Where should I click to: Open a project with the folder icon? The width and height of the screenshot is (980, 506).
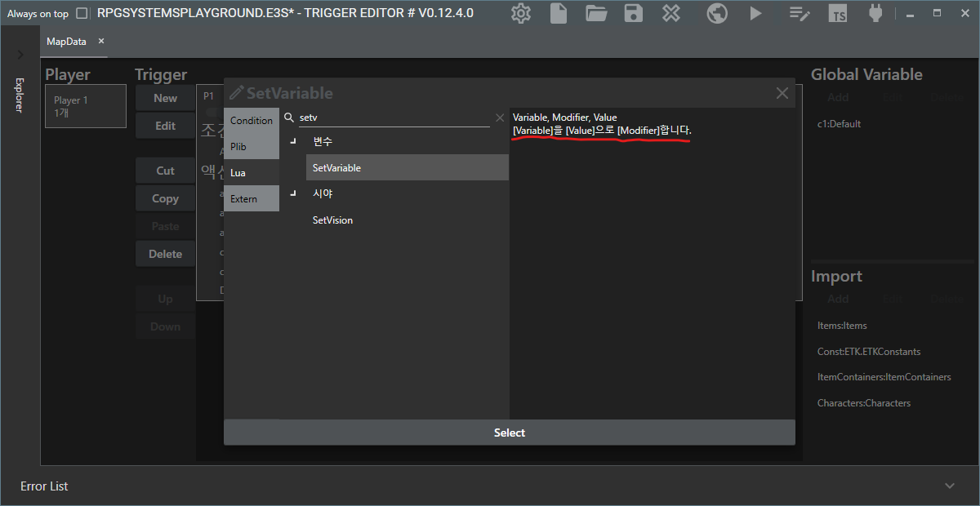596,13
